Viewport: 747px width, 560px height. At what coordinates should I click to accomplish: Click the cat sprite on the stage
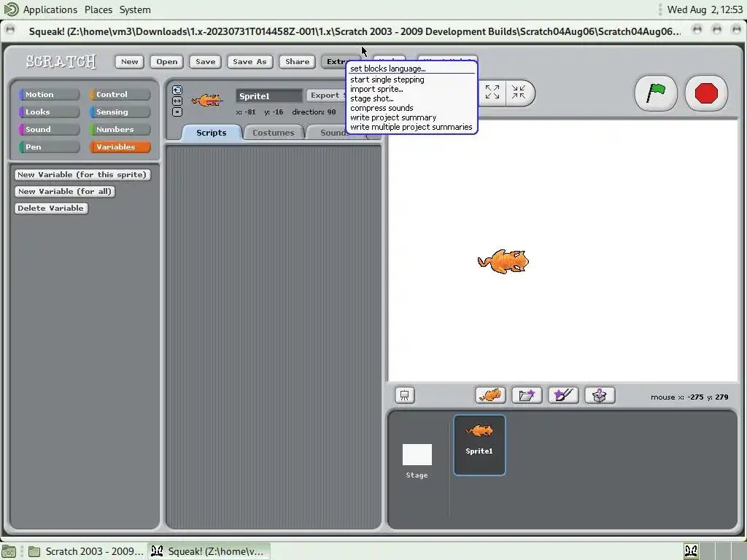pos(503,262)
